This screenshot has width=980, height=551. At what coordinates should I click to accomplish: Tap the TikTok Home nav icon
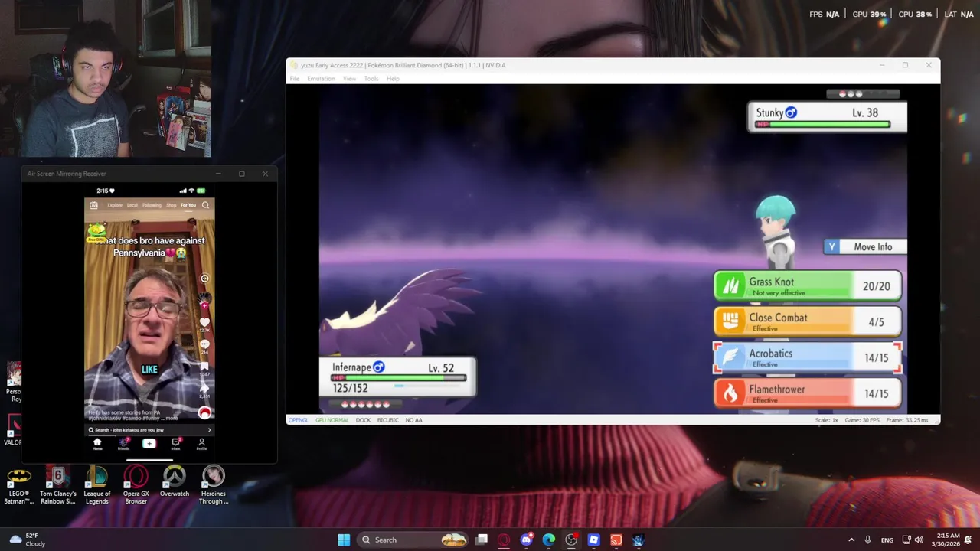[x=97, y=444]
